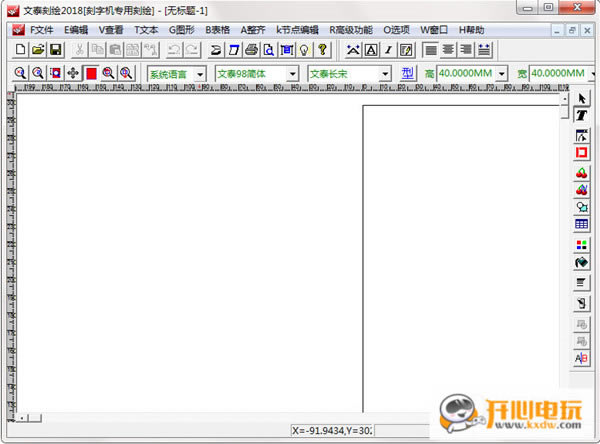Select the bold T text tool

(582, 115)
